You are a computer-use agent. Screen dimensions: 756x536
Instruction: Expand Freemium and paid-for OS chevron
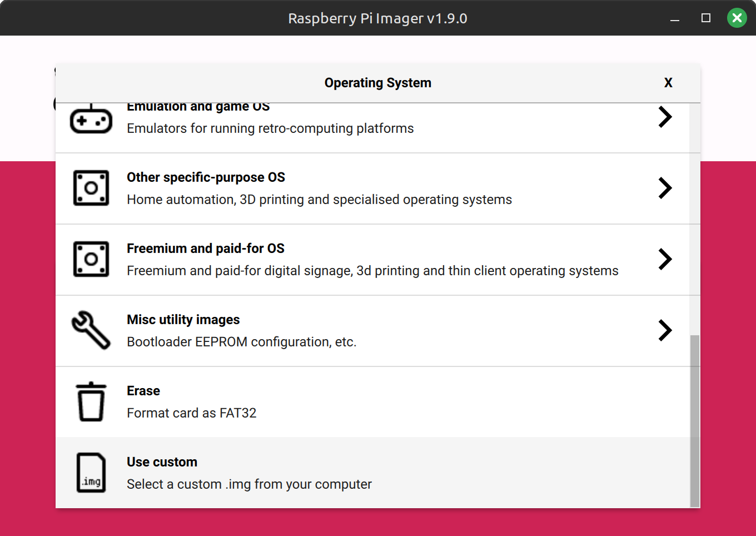(665, 259)
